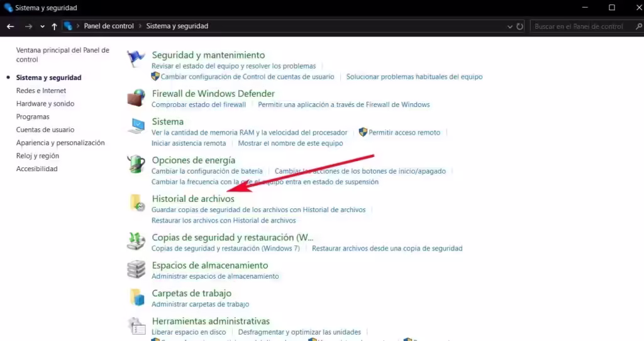This screenshot has height=341, width=644.
Task: Click the Sistema computer monitor icon
Action: [136, 126]
